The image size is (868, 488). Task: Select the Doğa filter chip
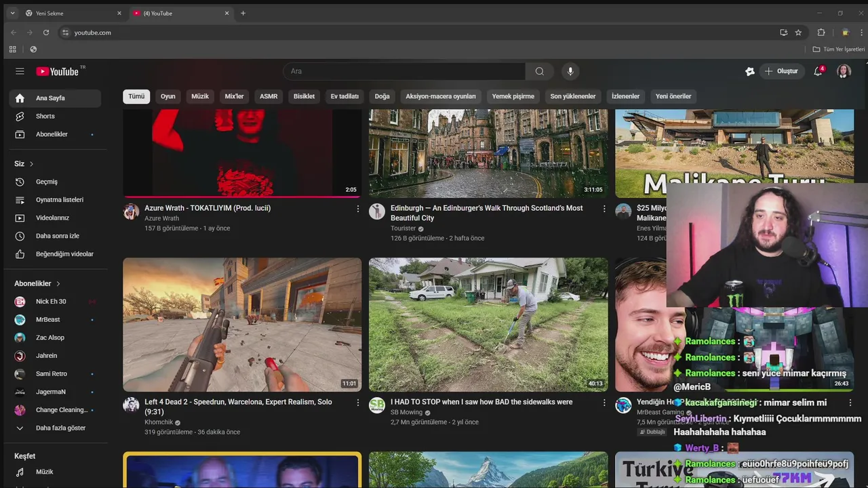coord(382,96)
